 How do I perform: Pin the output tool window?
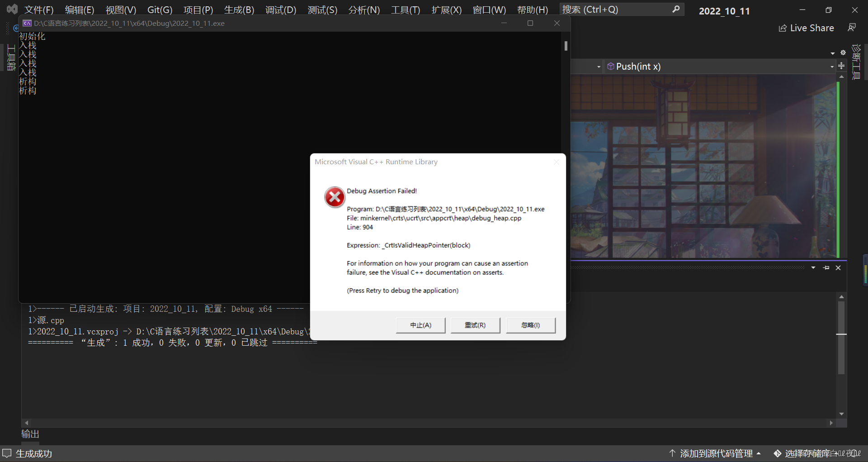pos(826,267)
